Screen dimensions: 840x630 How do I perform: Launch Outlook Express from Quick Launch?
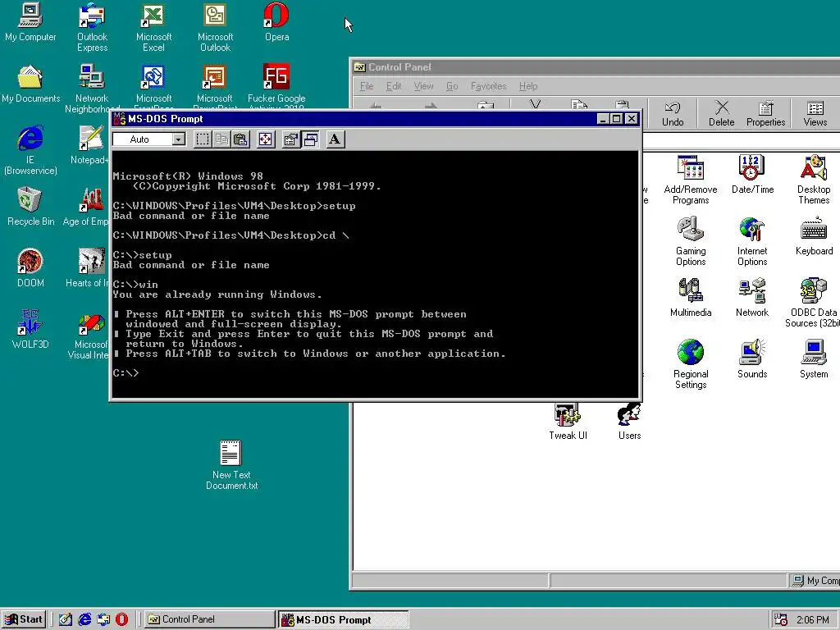(103, 620)
